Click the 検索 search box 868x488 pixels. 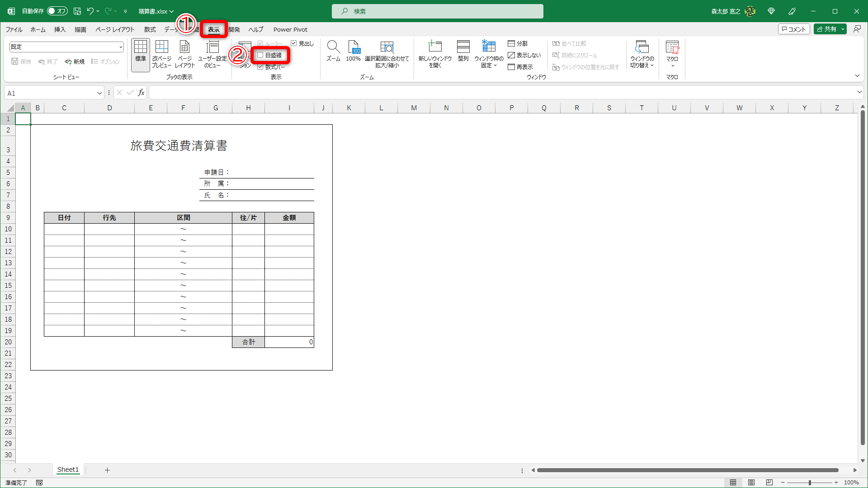click(x=437, y=11)
